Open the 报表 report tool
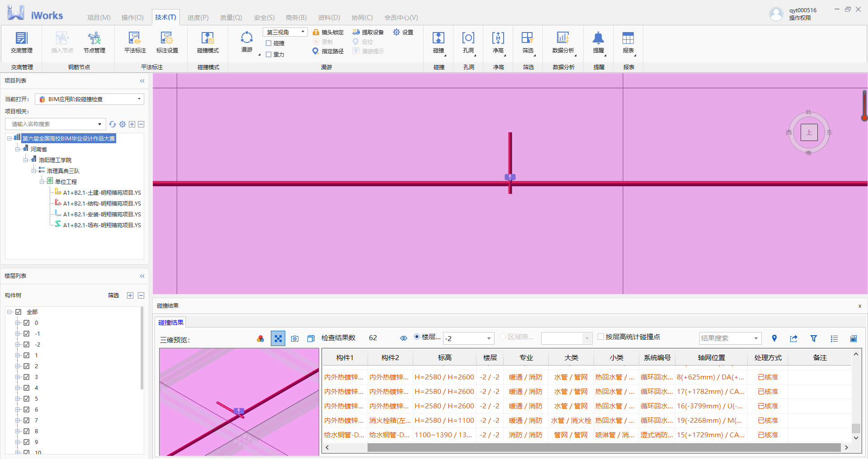Image resolution: width=868 pixels, height=459 pixels. pos(628,42)
